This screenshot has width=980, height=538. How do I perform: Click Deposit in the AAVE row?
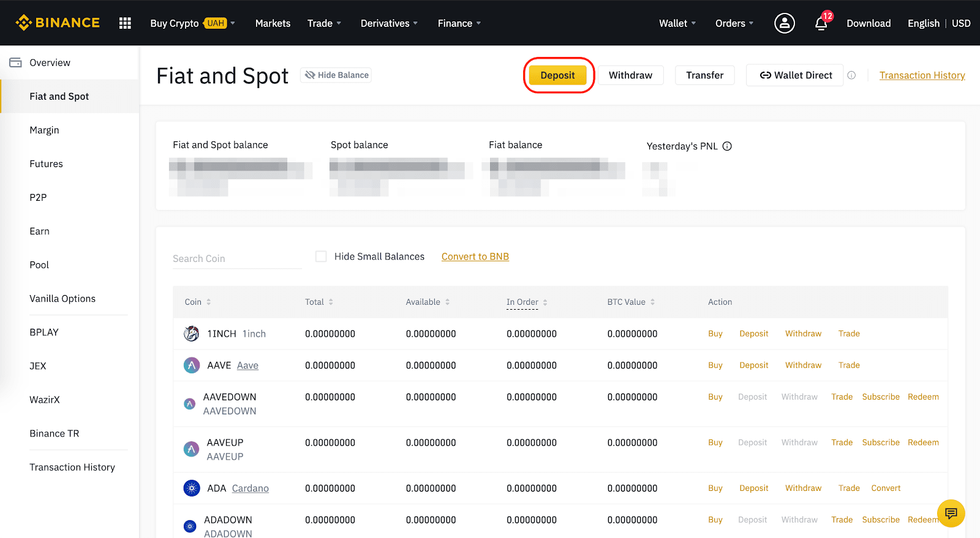point(753,365)
